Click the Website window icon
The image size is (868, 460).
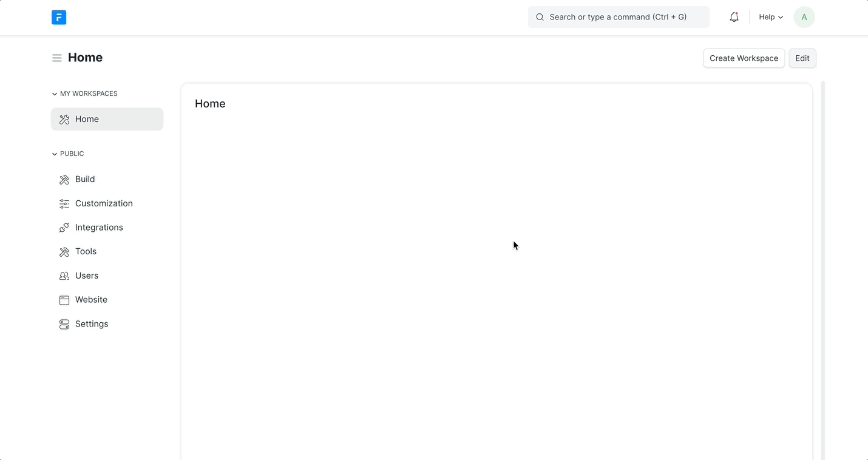click(64, 300)
